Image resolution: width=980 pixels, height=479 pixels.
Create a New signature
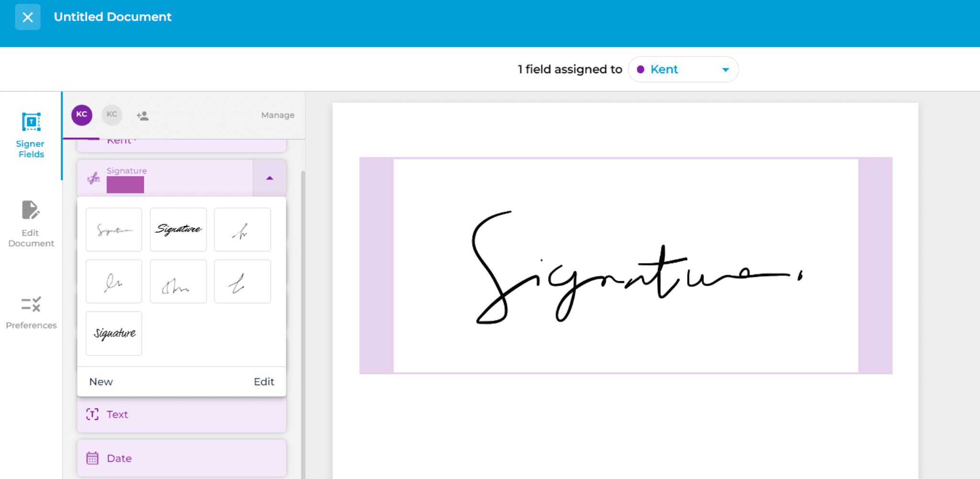click(x=100, y=381)
